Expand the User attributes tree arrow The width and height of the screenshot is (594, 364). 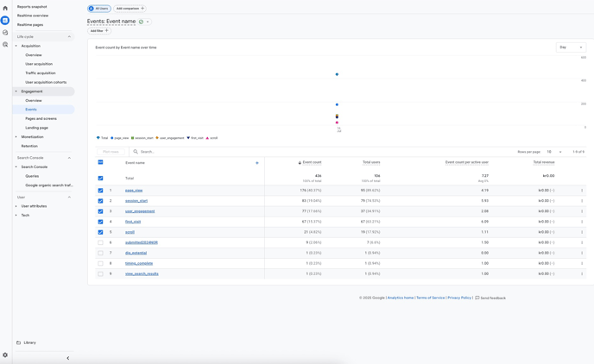tap(16, 206)
